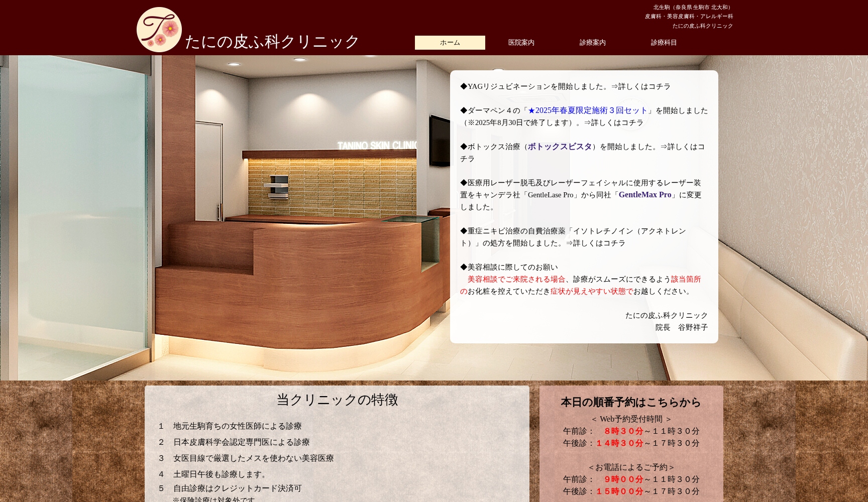Click the ボトックスビスタ link
The image size is (868, 502).
559,147
